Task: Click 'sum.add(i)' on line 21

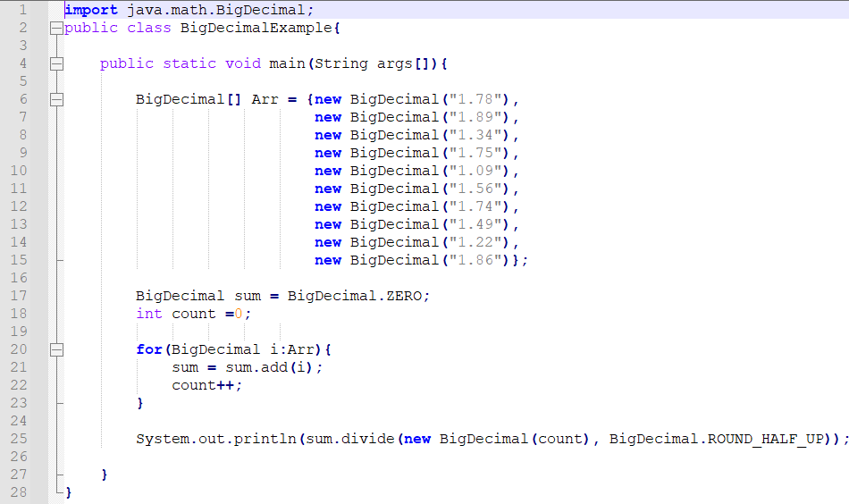Action: [x=269, y=367]
